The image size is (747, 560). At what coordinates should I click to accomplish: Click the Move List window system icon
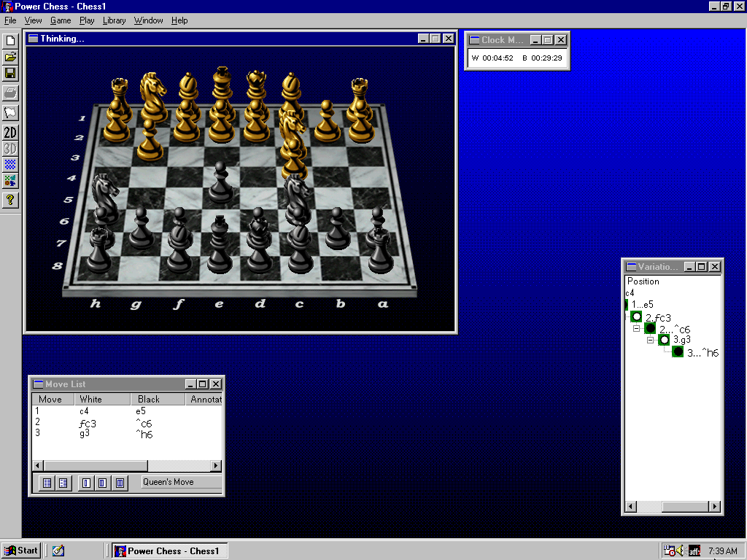38,384
